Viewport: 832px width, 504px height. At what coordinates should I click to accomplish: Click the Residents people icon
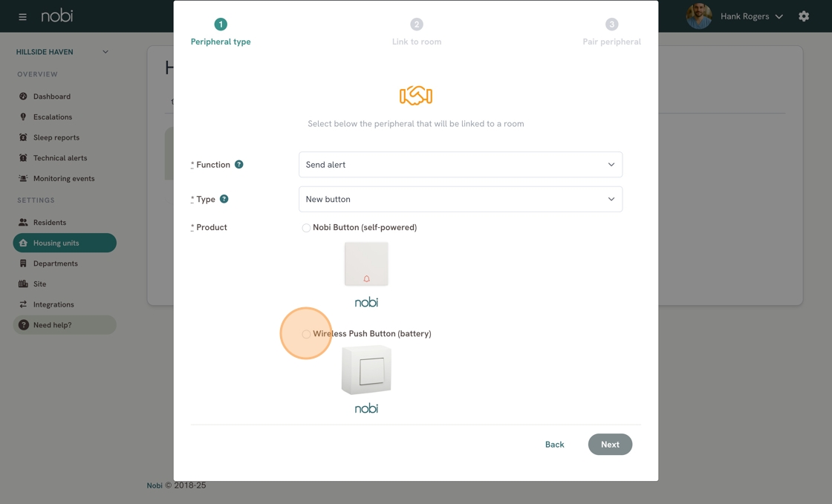click(x=23, y=223)
